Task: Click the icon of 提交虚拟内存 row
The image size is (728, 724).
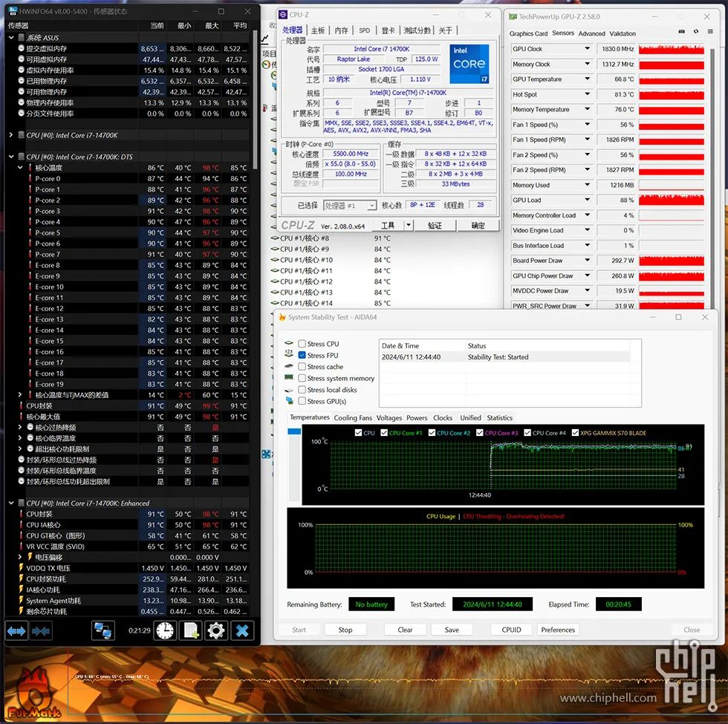Action: coord(22,48)
